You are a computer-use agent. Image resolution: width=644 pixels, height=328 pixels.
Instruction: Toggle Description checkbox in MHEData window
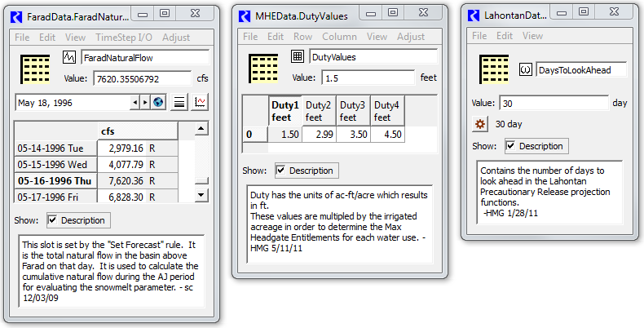pos(281,171)
